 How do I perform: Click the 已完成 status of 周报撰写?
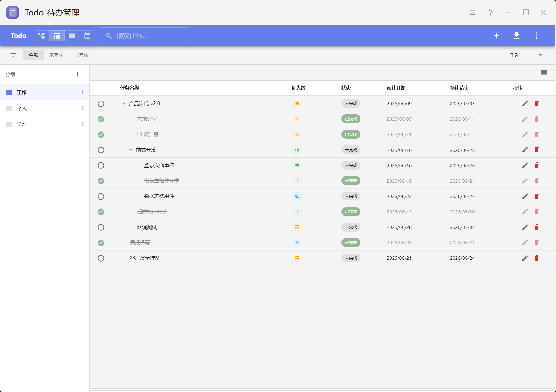(x=351, y=243)
